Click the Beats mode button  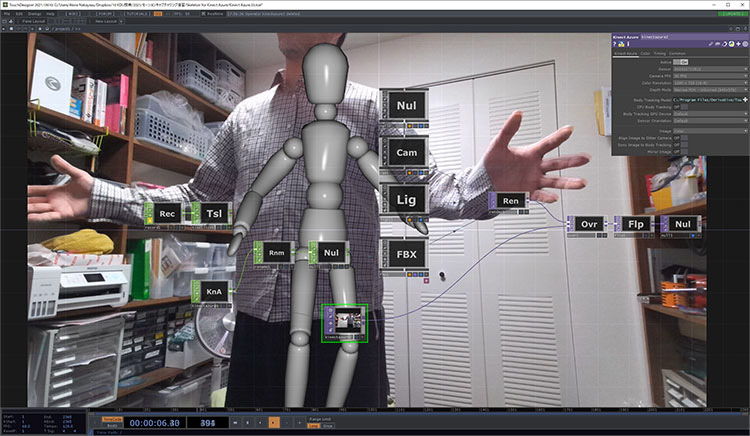112,425
